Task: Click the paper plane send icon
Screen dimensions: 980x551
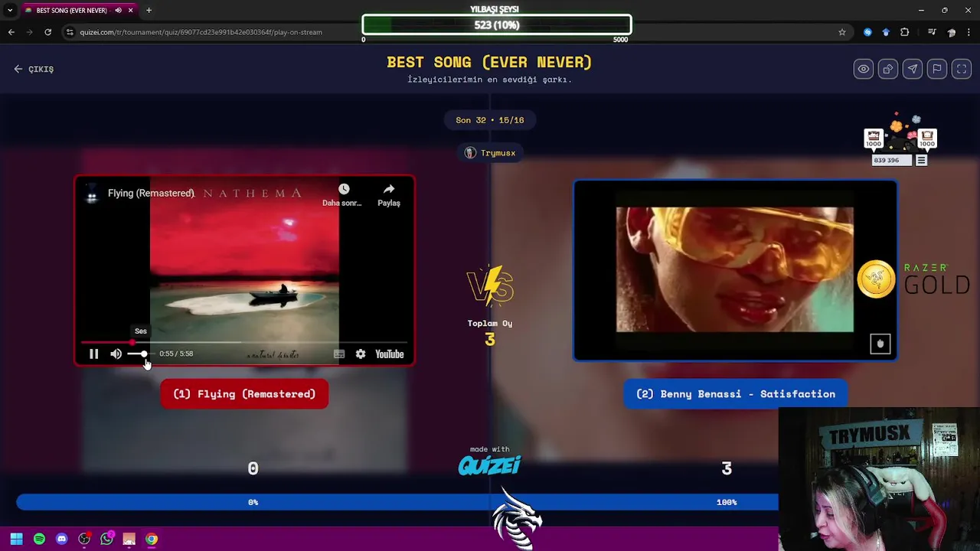Action: click(913, 69)
